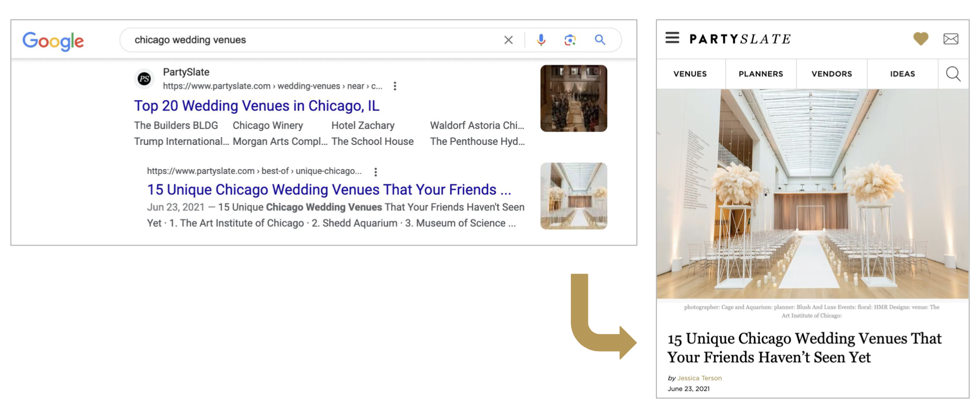Click the Art Institute wedding hero photo

pyautogui.click(x=813, y=194)
